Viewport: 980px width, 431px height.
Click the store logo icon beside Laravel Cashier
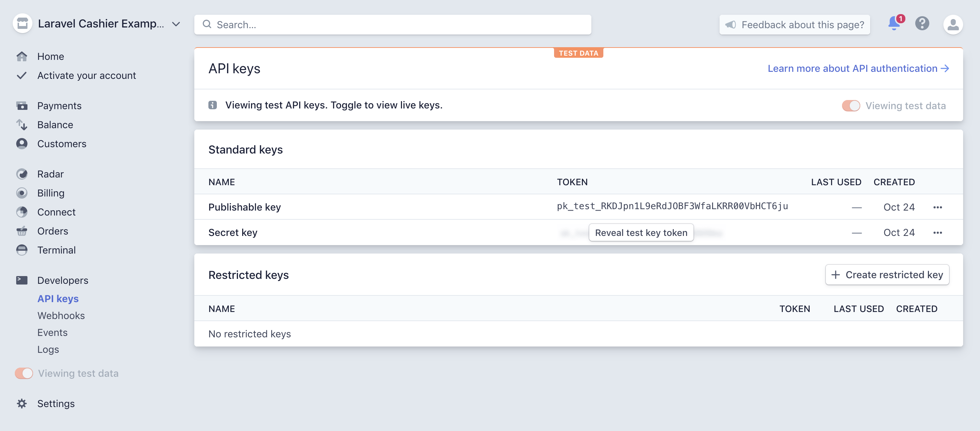click(23, 24)
